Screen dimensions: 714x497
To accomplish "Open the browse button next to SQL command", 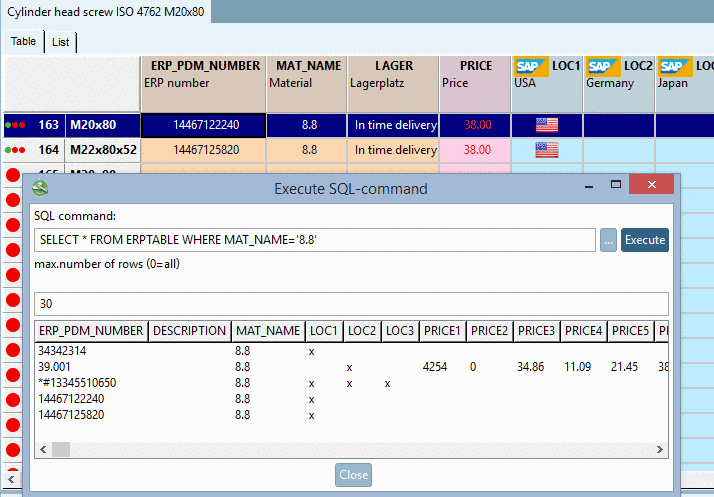I will click(x=608, y=240).
